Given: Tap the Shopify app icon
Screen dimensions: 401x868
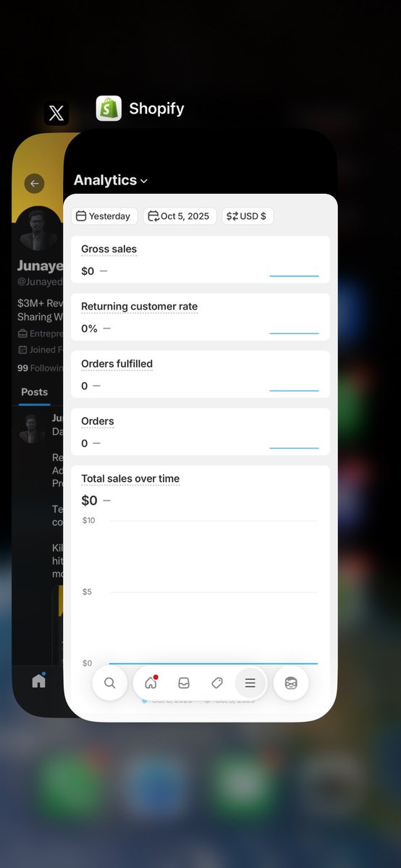Looking at the screenshot, I should [109, 109].
